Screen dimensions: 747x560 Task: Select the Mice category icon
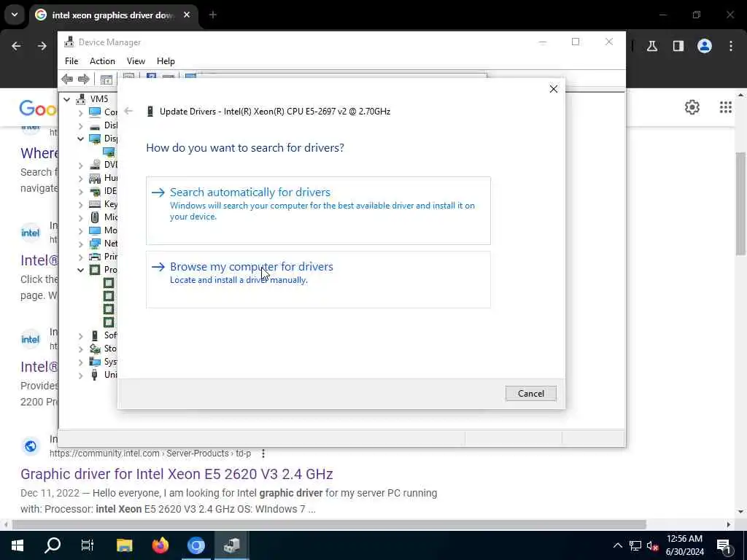pyautogui.click(x=96, y=217)
